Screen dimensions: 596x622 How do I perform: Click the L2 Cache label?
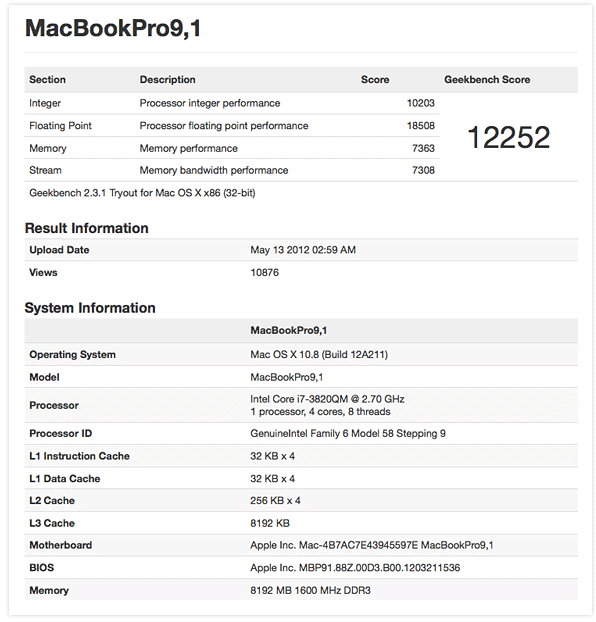point(52,501)
